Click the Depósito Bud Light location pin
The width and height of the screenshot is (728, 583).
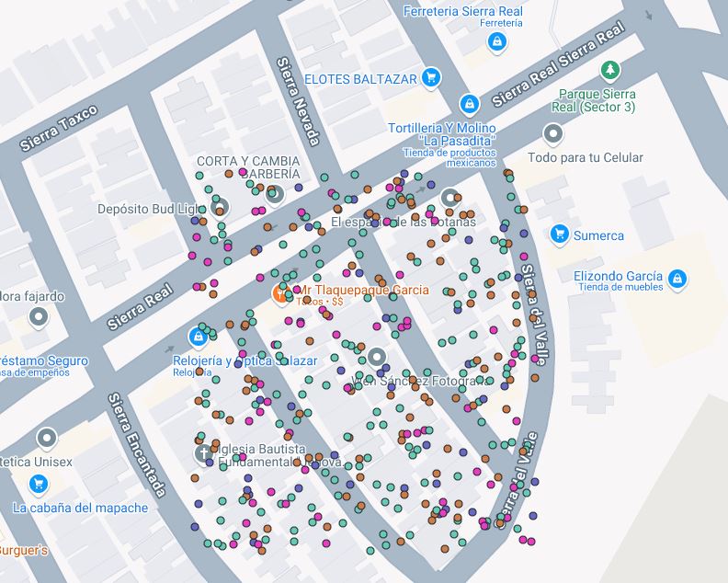click(220, 209)
